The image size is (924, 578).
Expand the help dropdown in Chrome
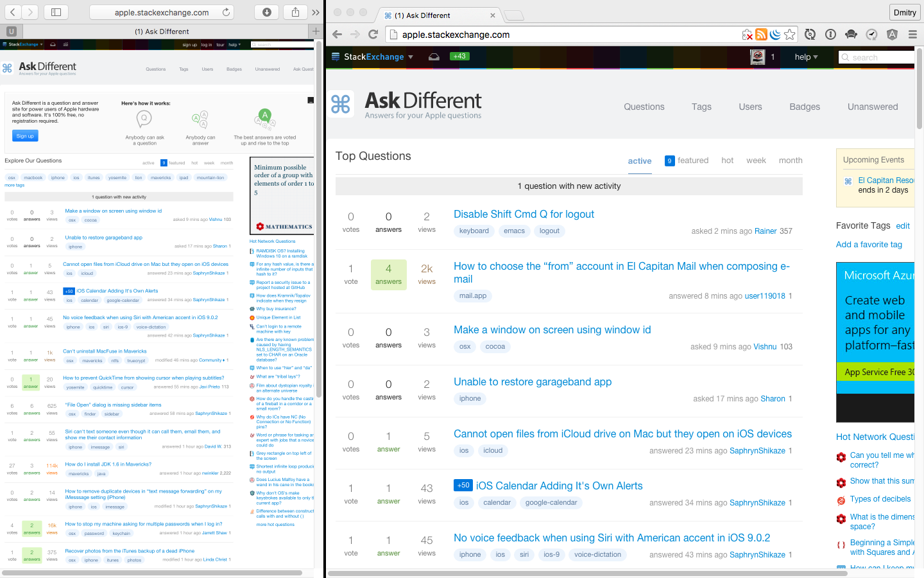coord(807,57)
